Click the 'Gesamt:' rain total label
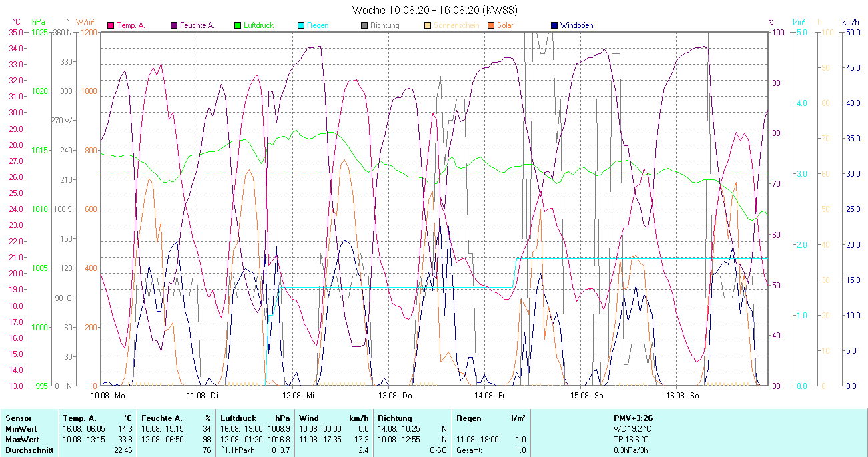The image size is (868, 457). (x=470, y=450)
